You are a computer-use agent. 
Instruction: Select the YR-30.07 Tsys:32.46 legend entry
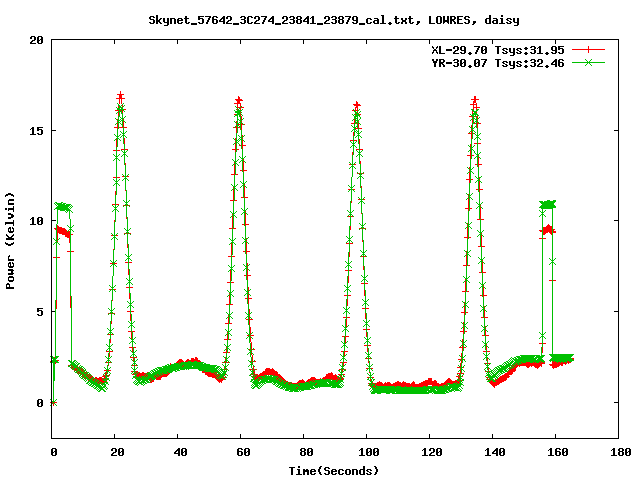click(498, 63)
